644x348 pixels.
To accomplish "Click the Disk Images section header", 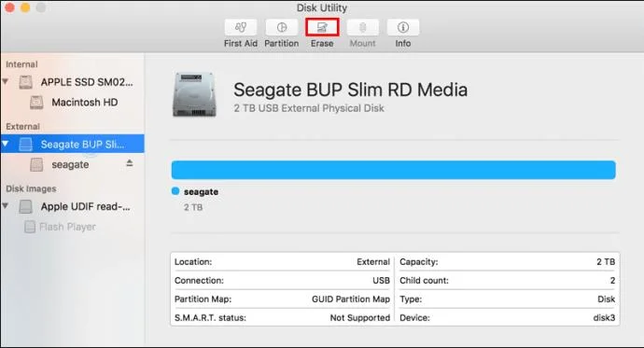I will [31, 188].
